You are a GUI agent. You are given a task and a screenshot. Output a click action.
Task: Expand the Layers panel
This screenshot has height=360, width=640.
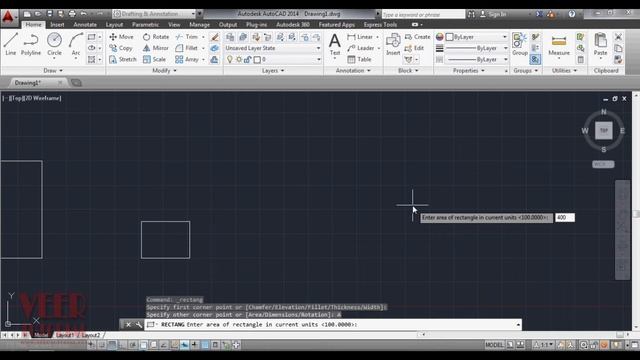click(273, 71)
